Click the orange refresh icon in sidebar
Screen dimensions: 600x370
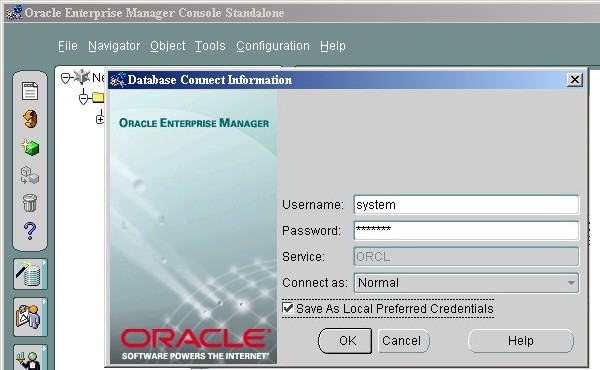point(30,119)
